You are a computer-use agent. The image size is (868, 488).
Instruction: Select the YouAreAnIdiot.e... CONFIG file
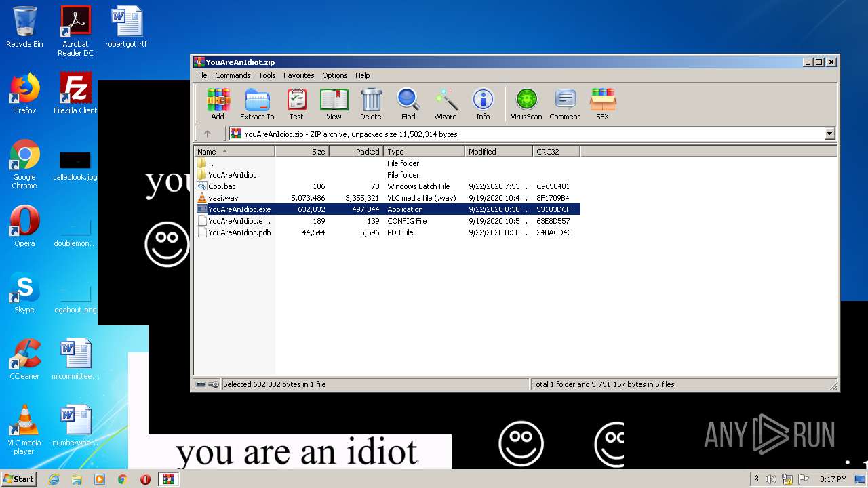pos(387,221)
